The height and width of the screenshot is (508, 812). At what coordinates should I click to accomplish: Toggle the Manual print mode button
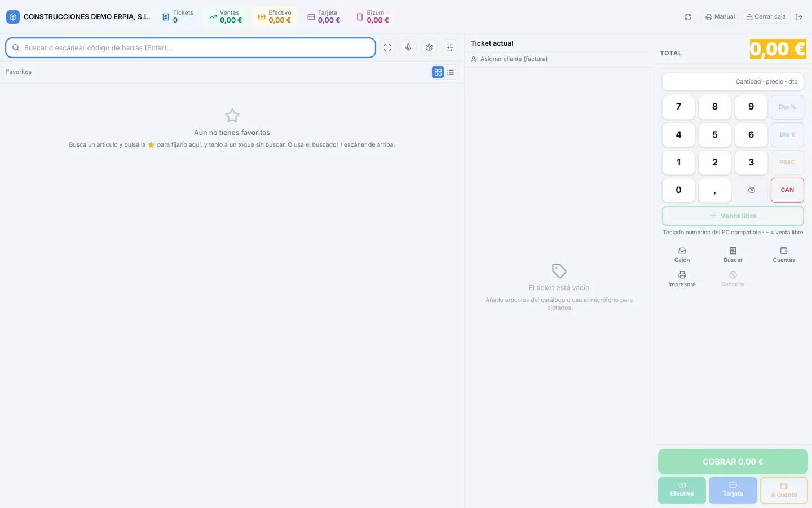tap(720, 17)
